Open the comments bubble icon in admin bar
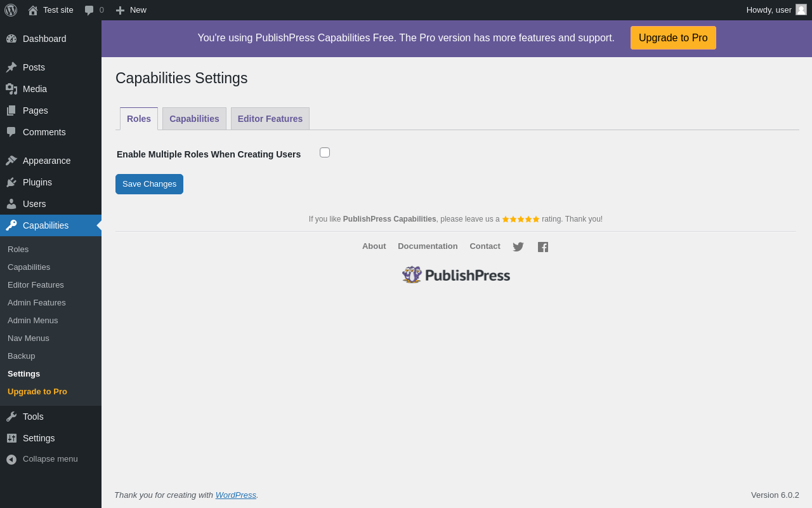Screen dimensions: 812x508 (89, 10)
